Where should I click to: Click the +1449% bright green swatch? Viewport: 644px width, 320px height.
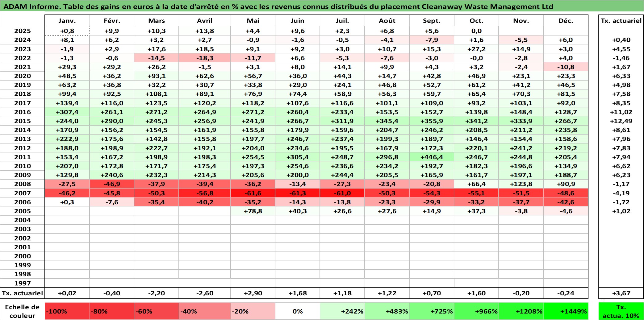566,311
